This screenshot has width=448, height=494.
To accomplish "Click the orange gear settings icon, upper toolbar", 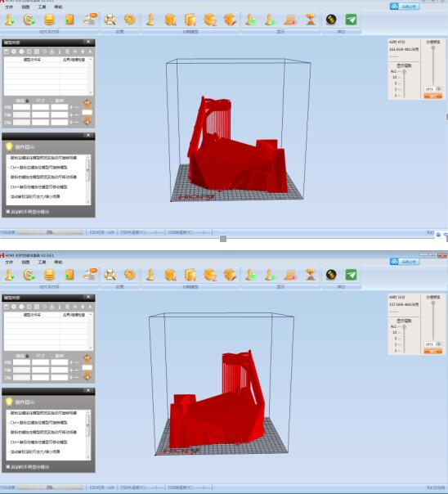I will point(129,20).
